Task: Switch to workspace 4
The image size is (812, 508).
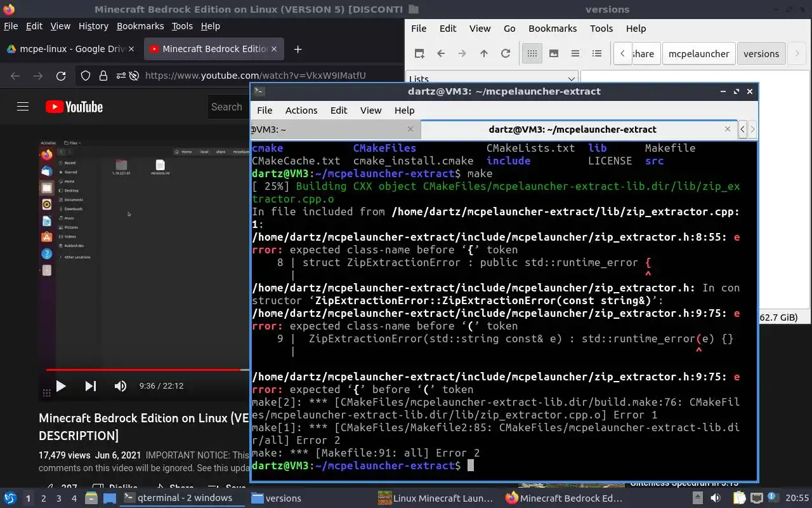Action: [x=74, y=498]
